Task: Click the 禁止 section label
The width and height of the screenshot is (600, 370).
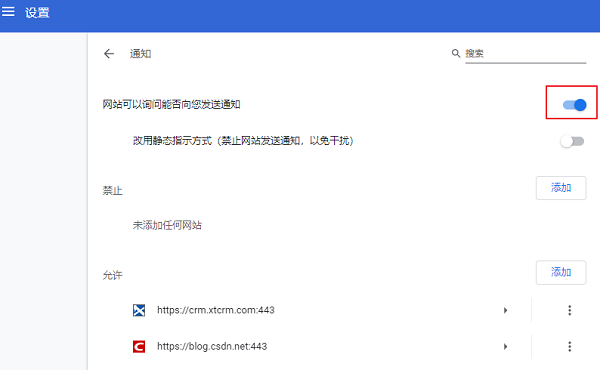Action: tap(112, 191)
